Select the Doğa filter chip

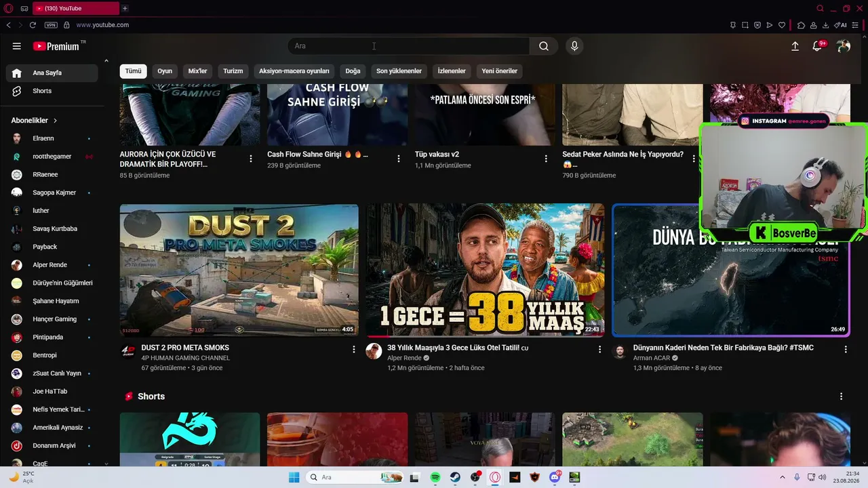[x=353, y=71]
